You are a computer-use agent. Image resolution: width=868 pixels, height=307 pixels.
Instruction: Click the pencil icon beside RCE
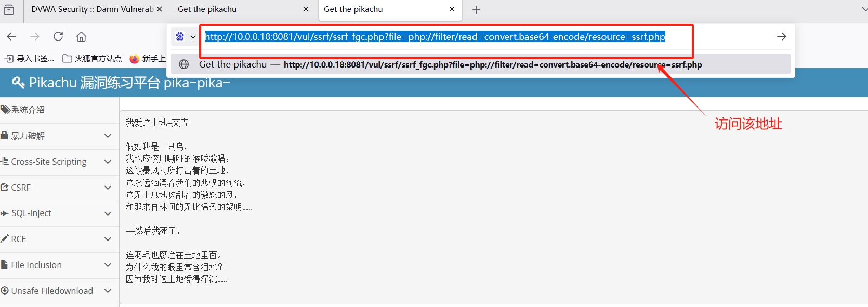tap(5, 238)
